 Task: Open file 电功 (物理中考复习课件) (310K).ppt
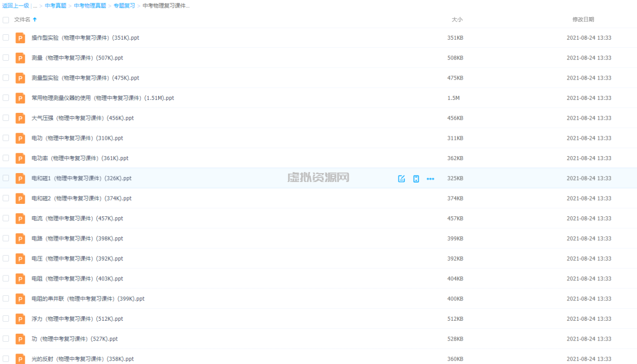[77, 138]
